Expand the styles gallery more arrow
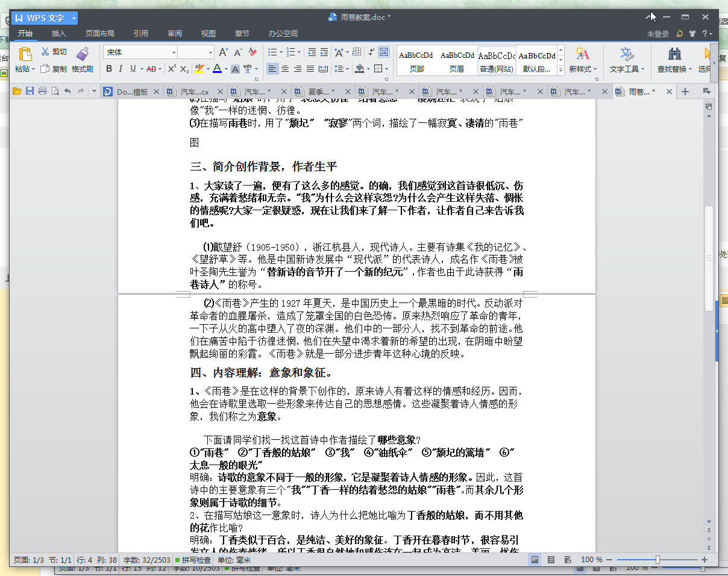This screenshot has height=576, width=728. coord(561,70)
